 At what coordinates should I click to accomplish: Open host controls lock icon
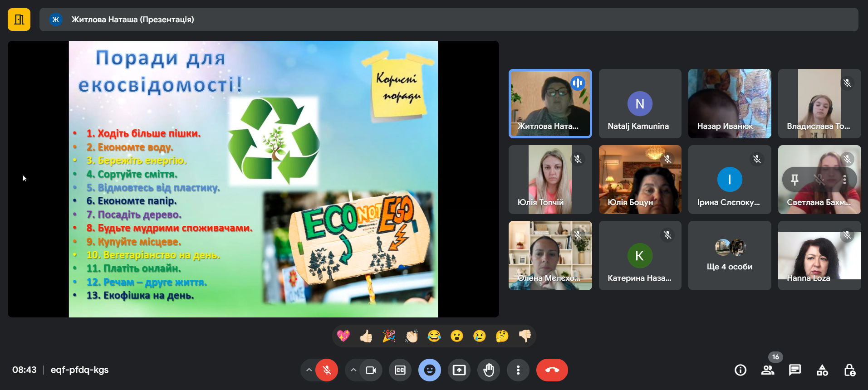[x=849, y=370]
